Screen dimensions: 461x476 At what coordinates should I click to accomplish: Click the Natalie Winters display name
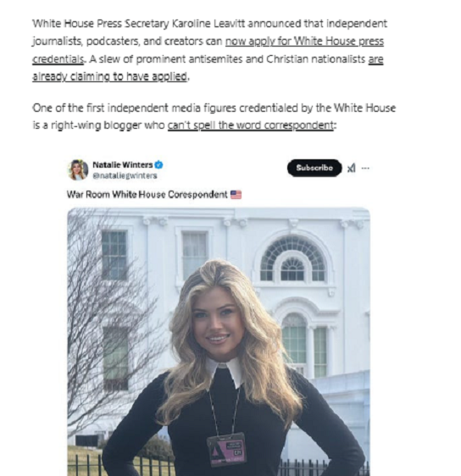tap(123, 165)
